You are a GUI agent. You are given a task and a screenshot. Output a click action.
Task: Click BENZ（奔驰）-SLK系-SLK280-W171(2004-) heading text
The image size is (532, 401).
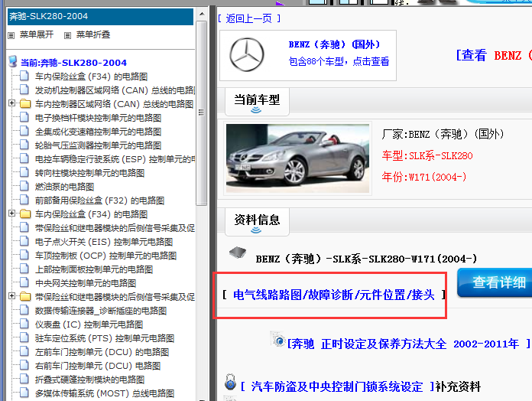point(366,259)
